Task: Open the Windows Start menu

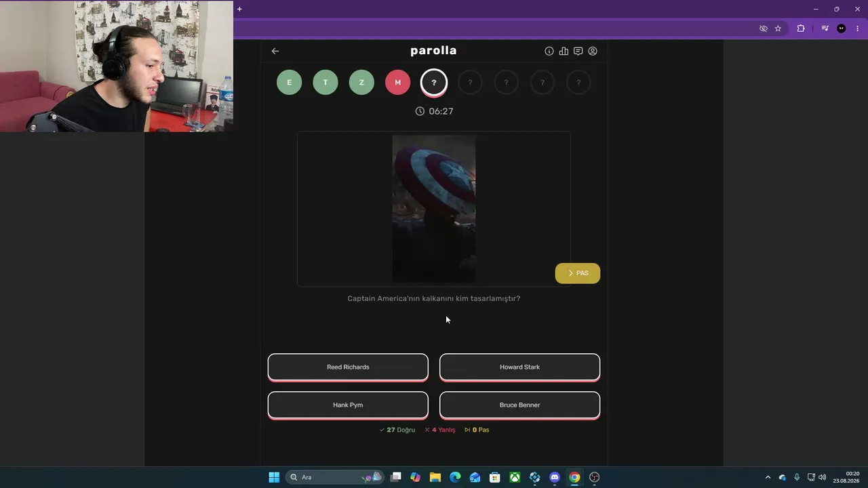Action: pos(274,477)
